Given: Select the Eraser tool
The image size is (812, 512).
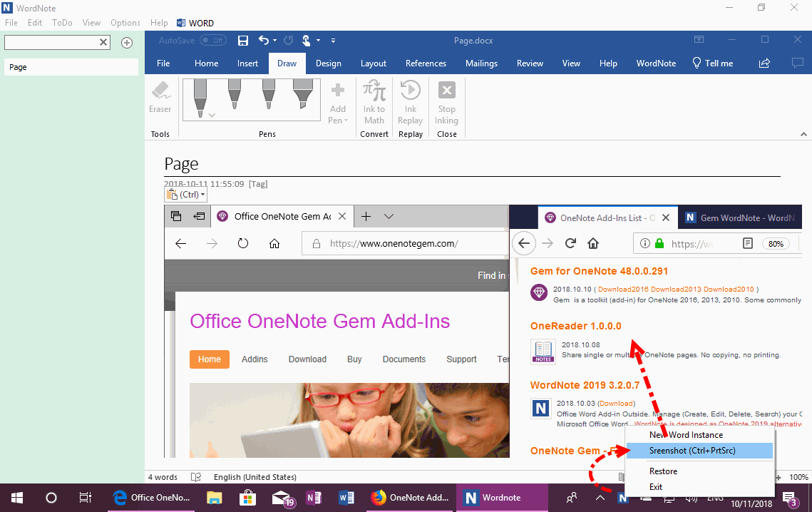Looking at the screenshot, I should (160, 98).
